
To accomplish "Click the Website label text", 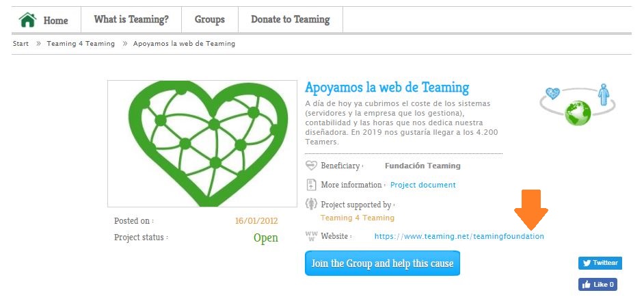I will [336, 236].
